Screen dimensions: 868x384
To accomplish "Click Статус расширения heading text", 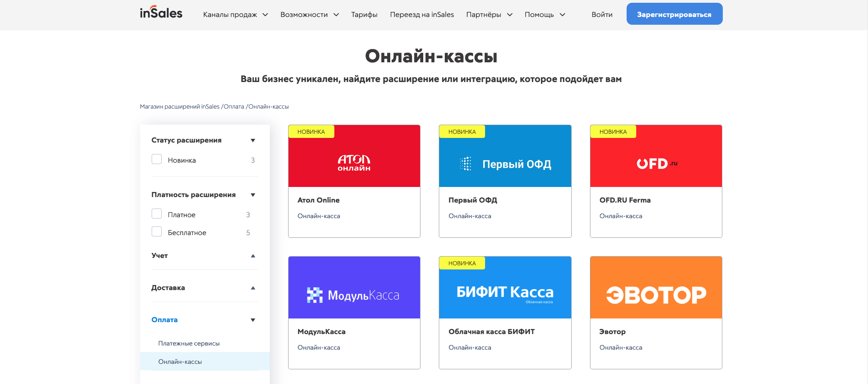I will (x=186, y=140).
